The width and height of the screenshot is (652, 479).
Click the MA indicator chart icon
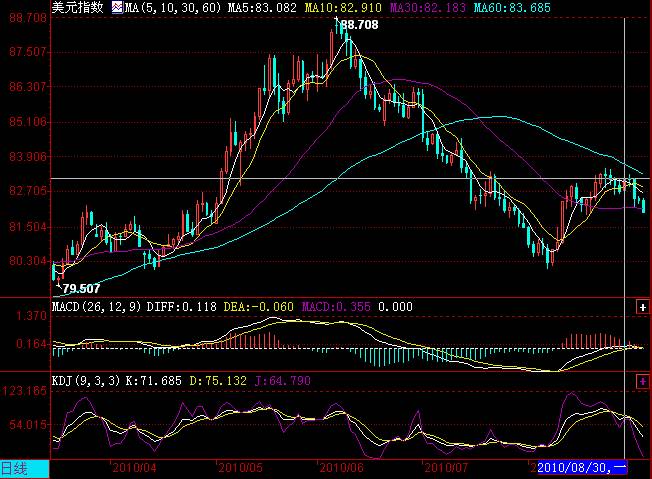tap(118, 7)
